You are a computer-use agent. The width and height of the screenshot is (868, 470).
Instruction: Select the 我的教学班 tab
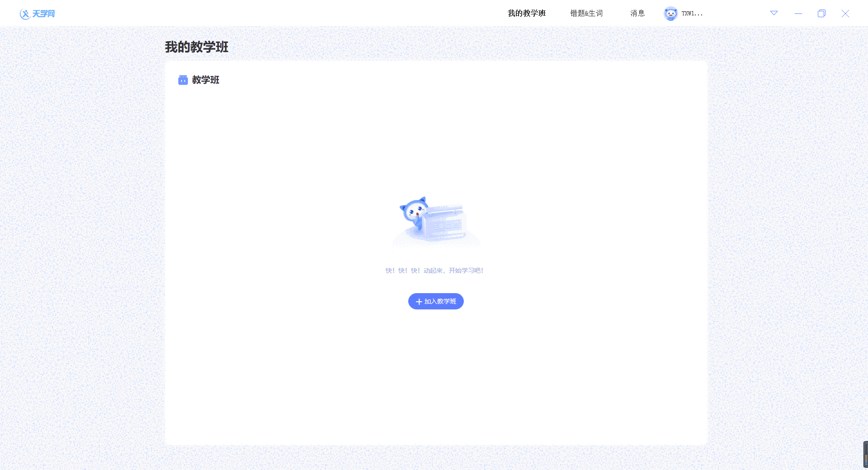(526, 14)
